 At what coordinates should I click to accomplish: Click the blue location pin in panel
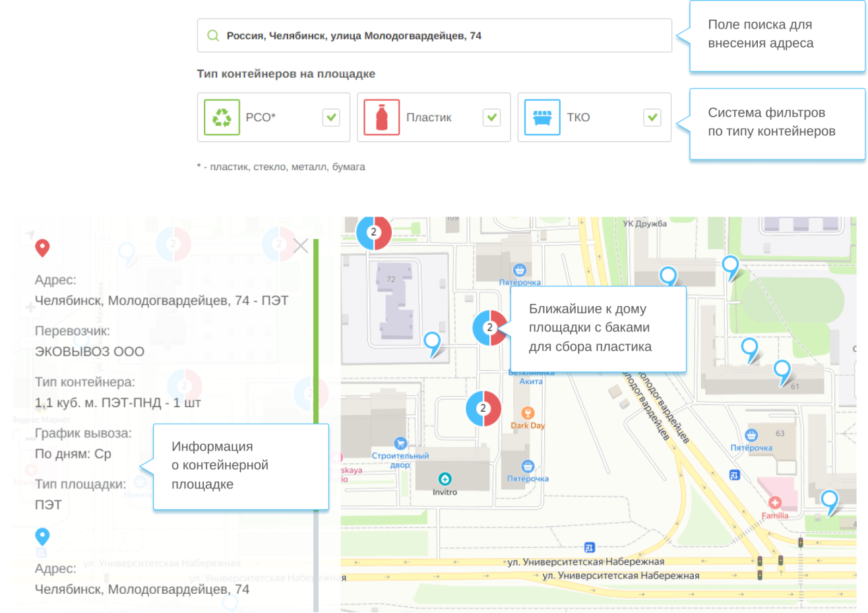click(x=42, y=536)
